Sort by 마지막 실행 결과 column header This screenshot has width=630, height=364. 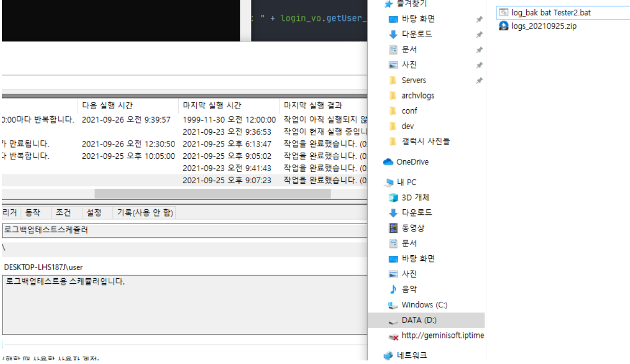click(313, 106)
